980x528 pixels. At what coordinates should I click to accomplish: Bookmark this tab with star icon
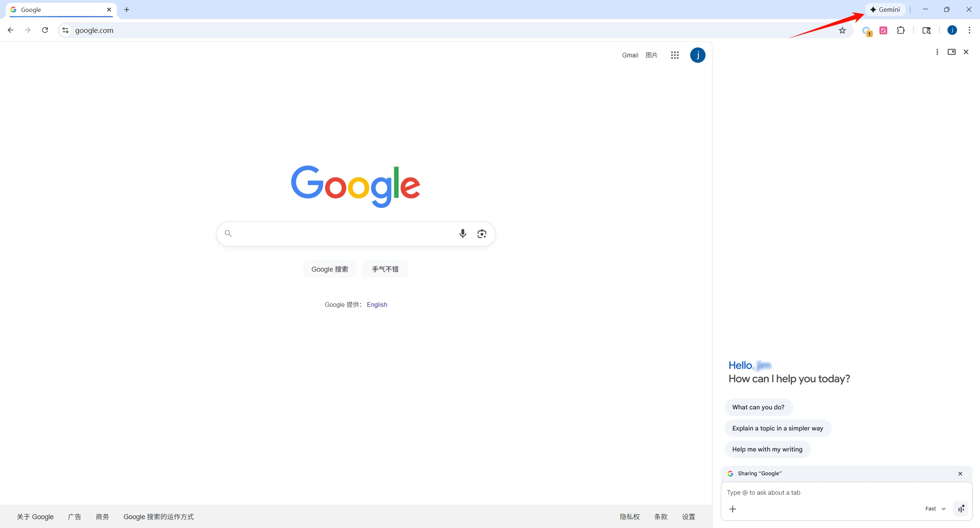coord(842,30)
